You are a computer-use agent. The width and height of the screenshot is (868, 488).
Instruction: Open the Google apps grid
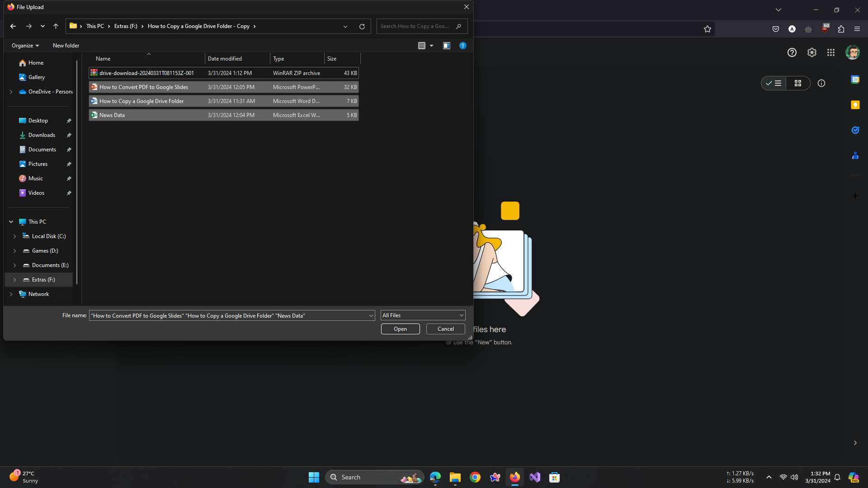click(831, 52)
